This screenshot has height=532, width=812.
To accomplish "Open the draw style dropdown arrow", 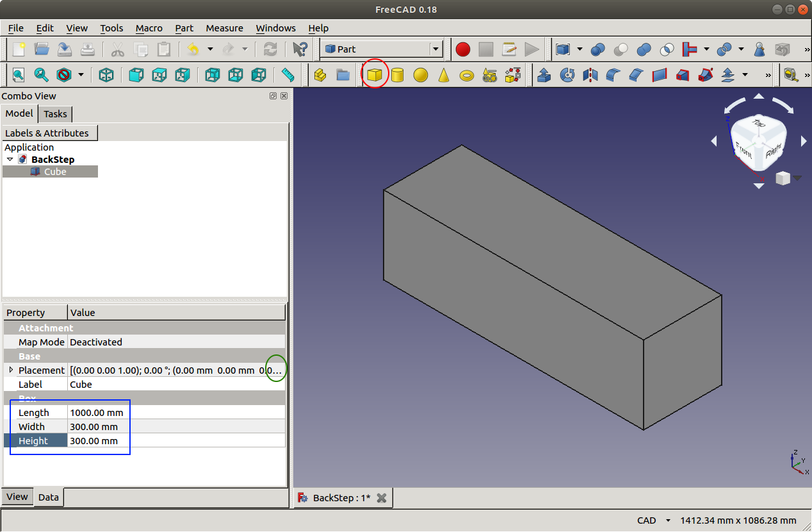I will [81, 75].
